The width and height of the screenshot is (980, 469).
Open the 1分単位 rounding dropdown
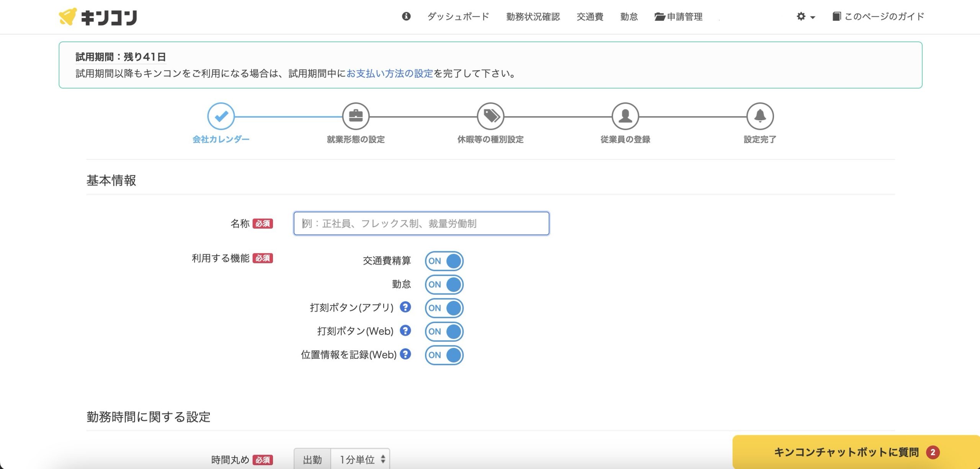coord(360,459)
